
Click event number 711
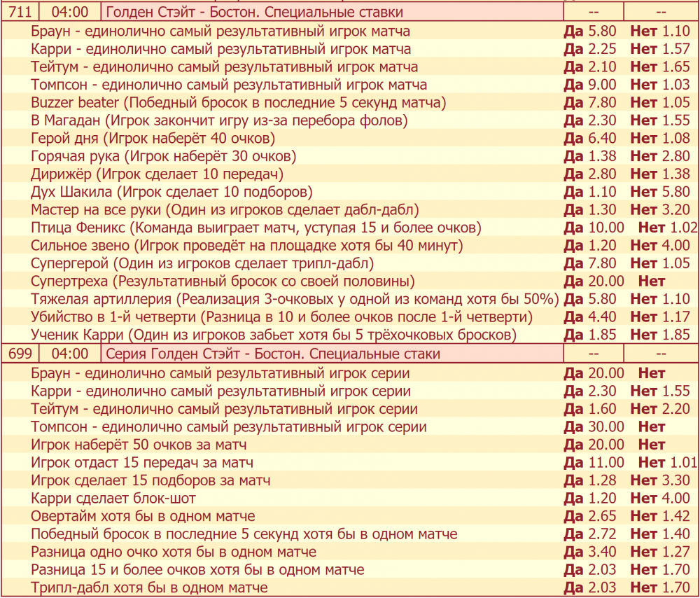point(20,13)
